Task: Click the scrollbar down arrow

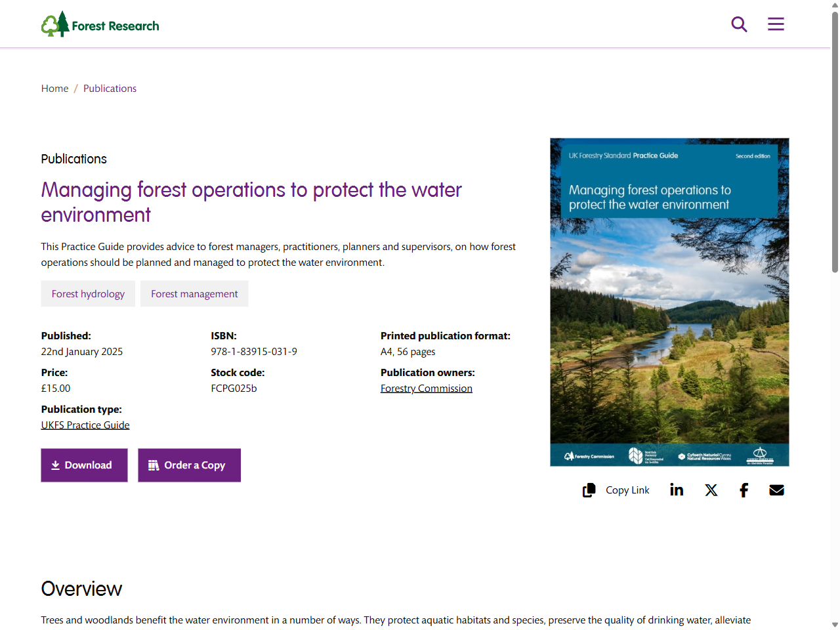Action: [834, 624]
